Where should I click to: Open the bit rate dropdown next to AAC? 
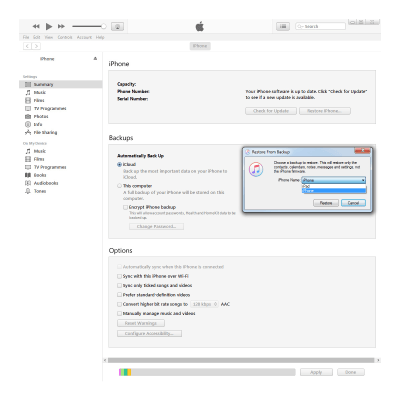tap(204, 304)
